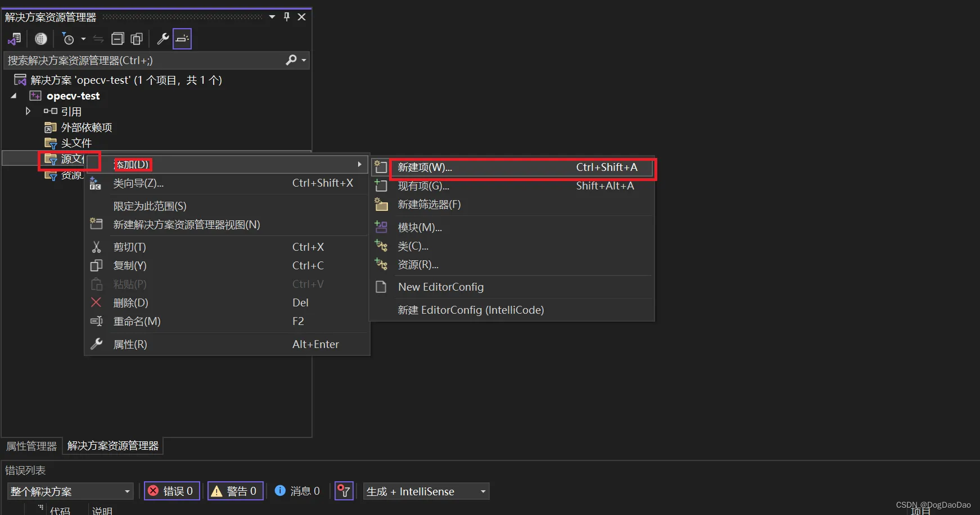The image size is (980, 515).
Task: Open properties via the wrench toolbar icon
Action: (x=162, y=39)
